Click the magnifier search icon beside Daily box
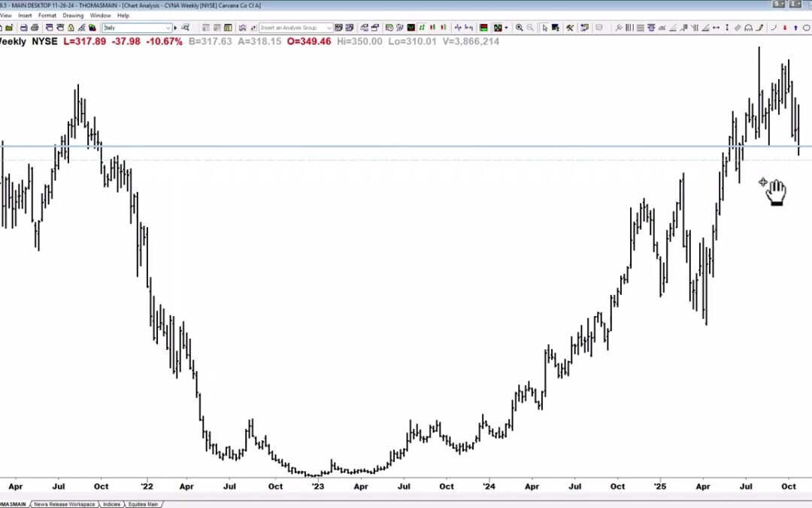Image resolution: width=812 pixels, height=508 pixels. coord(186,28)
